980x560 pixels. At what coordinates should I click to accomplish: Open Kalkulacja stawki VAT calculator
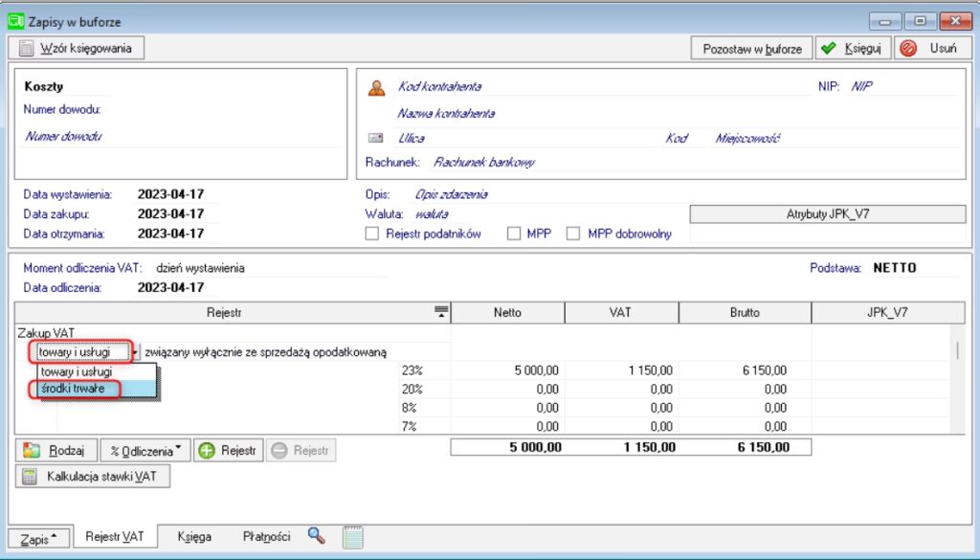pyautogui.click(x=94, y=476)
